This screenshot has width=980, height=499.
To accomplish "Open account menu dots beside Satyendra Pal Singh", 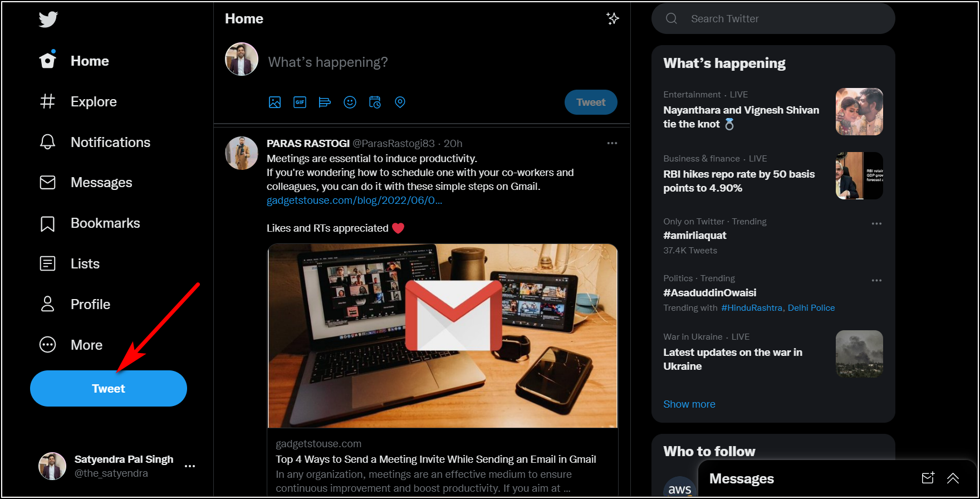I will [190, 466].
